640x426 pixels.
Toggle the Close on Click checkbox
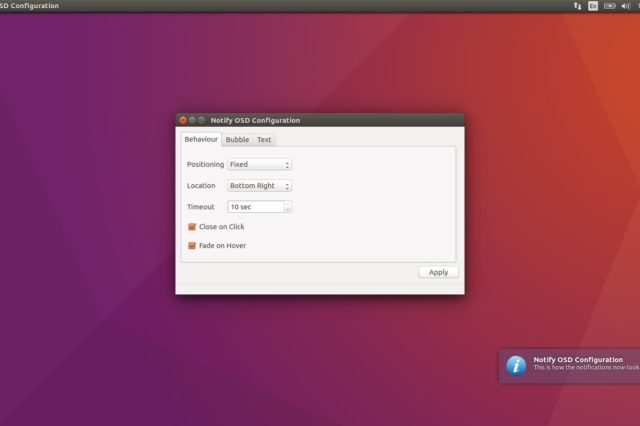tap(192, 227)
